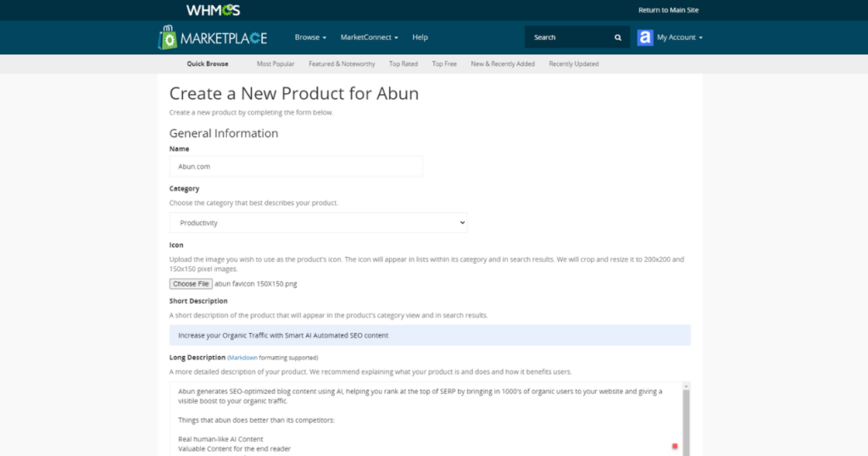
Task: Click the search magnifier icon
Action: tap(618, 37)
